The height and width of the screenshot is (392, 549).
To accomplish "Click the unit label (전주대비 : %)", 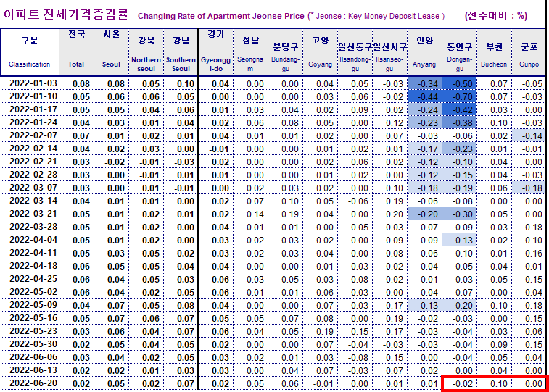I will coord(496,16).
